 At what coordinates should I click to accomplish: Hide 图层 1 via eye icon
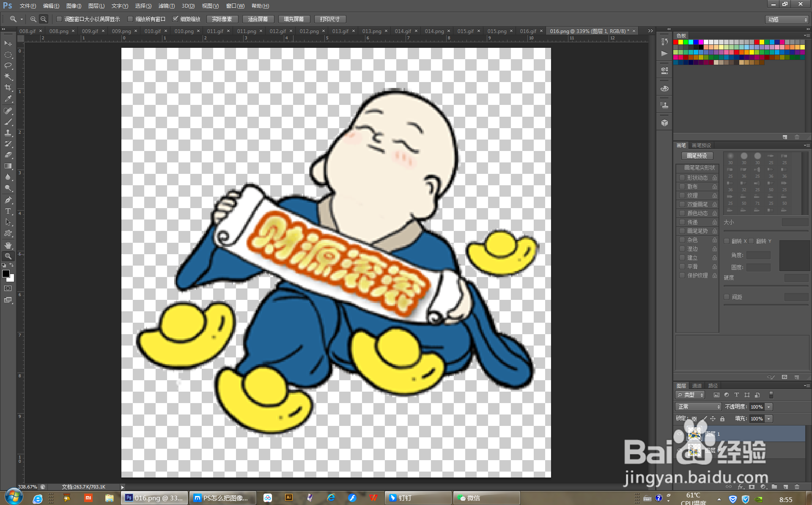tap(680, 434)
